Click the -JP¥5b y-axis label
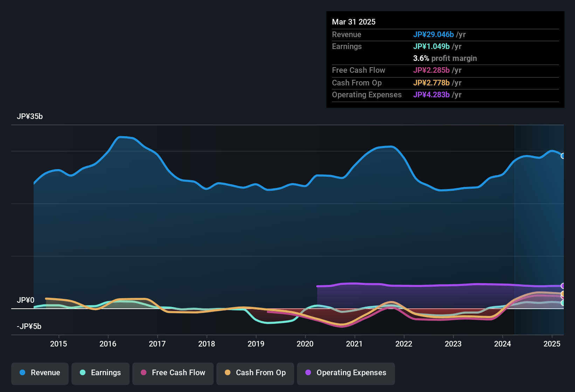Viewport: 575px width, 392px height. coord(29,327)
